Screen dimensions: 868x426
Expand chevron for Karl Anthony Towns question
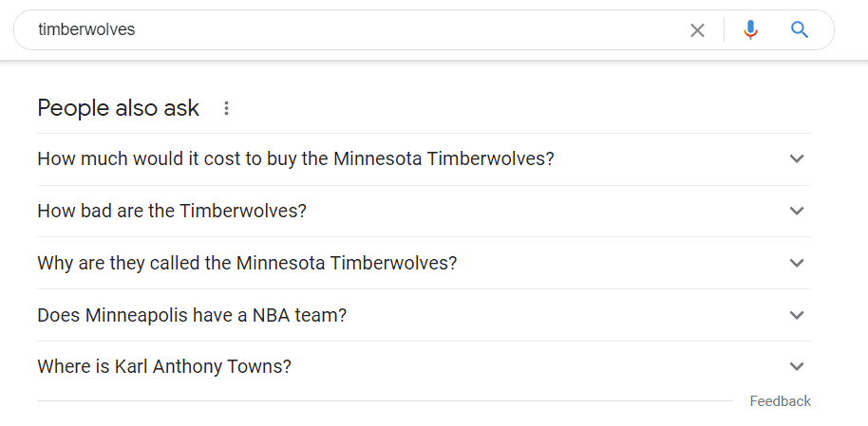pos(797,366)
